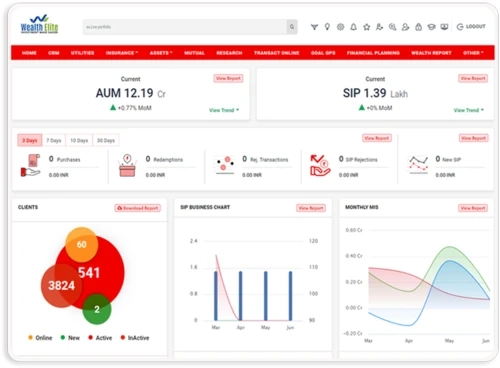Click the green up-triangle next to AUM MoM
Screen dimensions: 500x368
coord(113,107)
